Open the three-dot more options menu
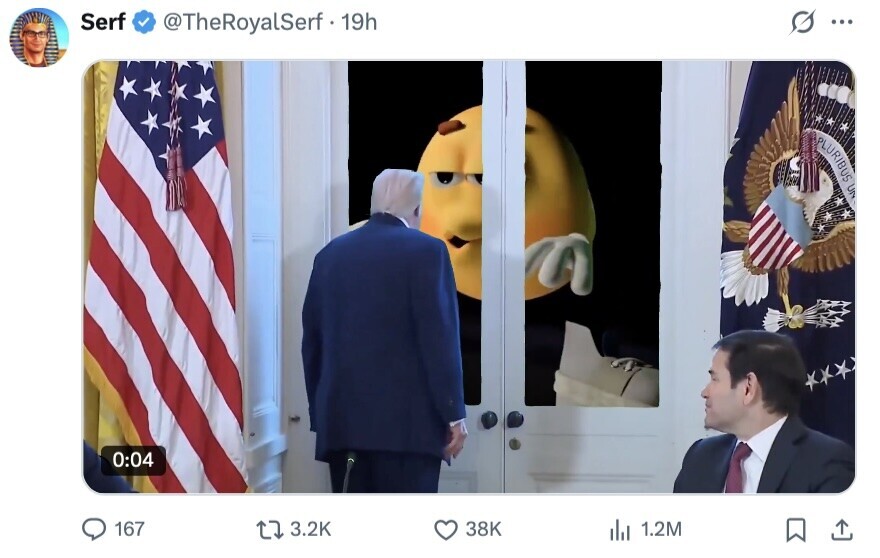880x558 pixels. point(842,22)
